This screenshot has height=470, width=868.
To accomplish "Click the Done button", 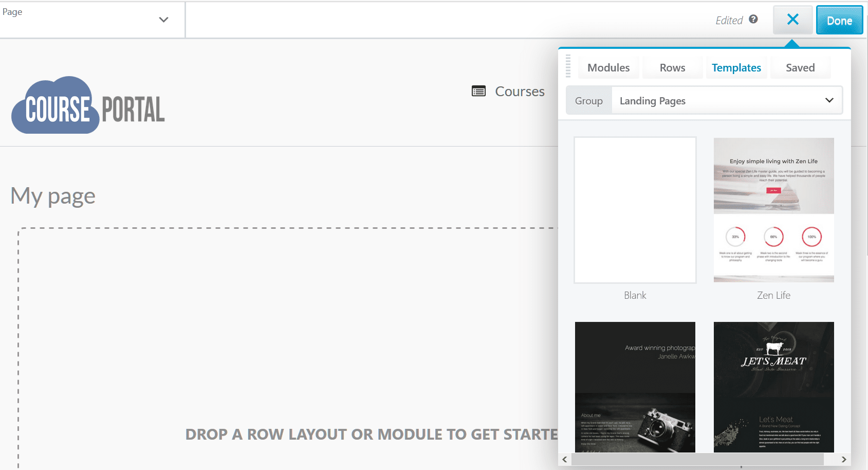I will click(839, 20).
